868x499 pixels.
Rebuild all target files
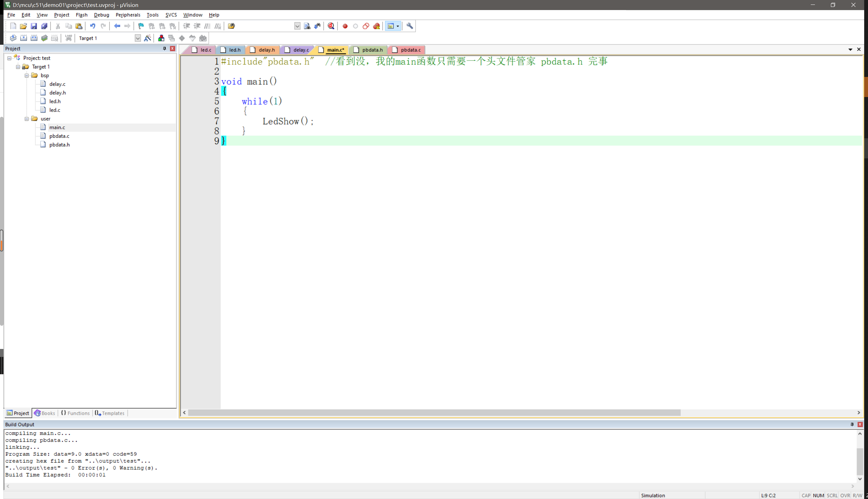pos(34,38)
